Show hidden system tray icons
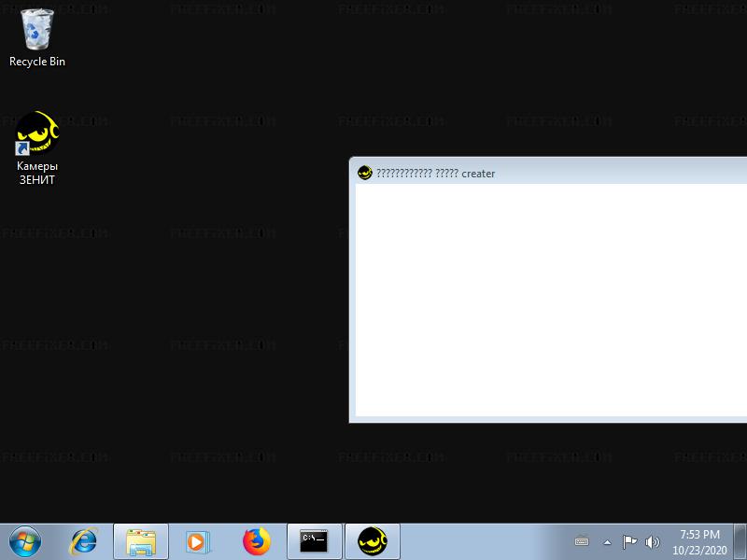Image resolution: width=747 pixels, height=560 pixels. (608, 542)
